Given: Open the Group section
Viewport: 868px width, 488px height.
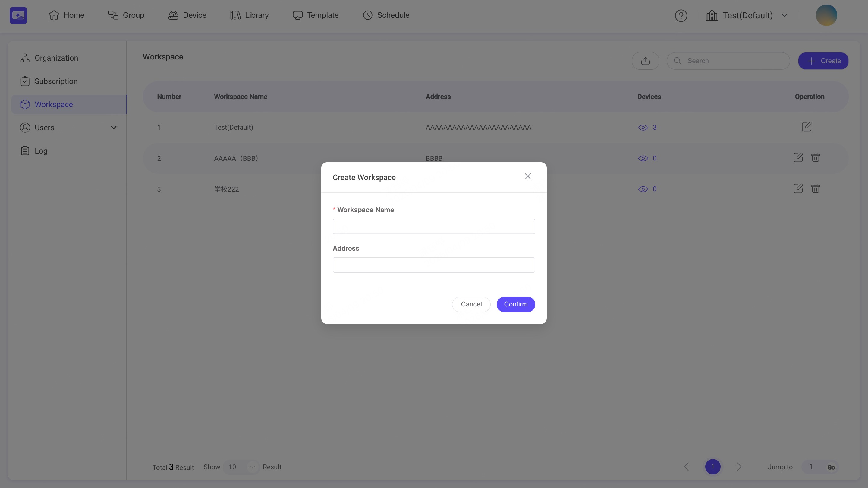Looking at the screenshot, I should [126, 15].
